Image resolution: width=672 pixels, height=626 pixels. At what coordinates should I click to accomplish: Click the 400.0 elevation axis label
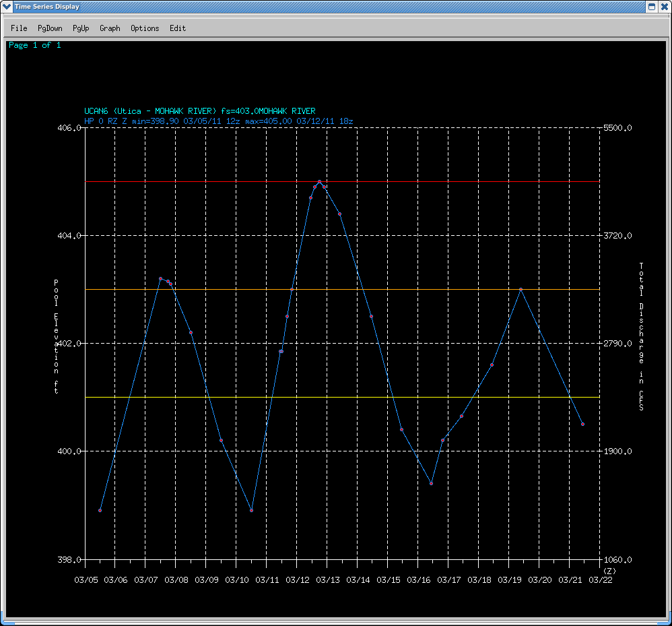click(x=69, y=451)
